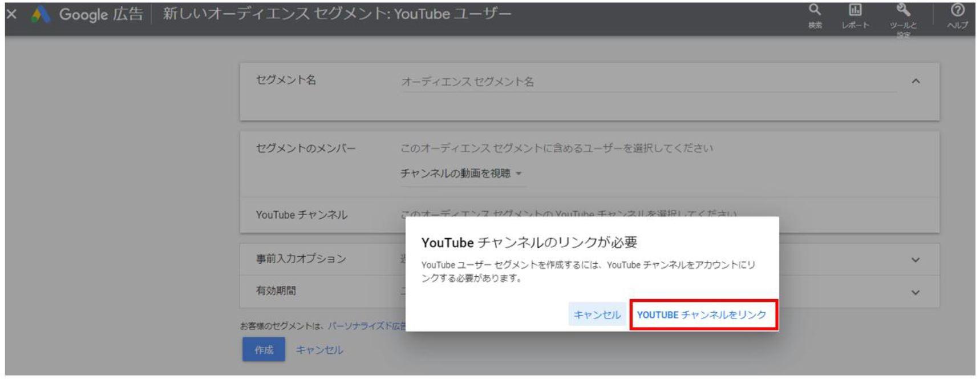Click the 有効期間 label

click(x=276, y=291)
